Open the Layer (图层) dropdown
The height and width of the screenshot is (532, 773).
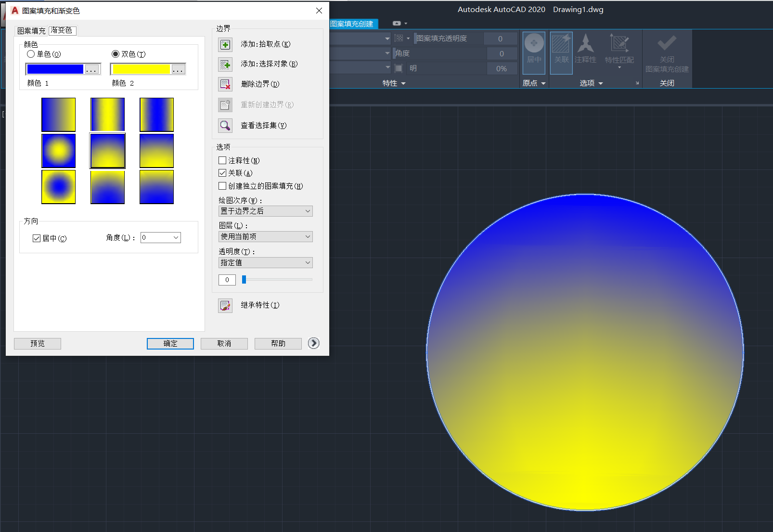pos(265,237)
